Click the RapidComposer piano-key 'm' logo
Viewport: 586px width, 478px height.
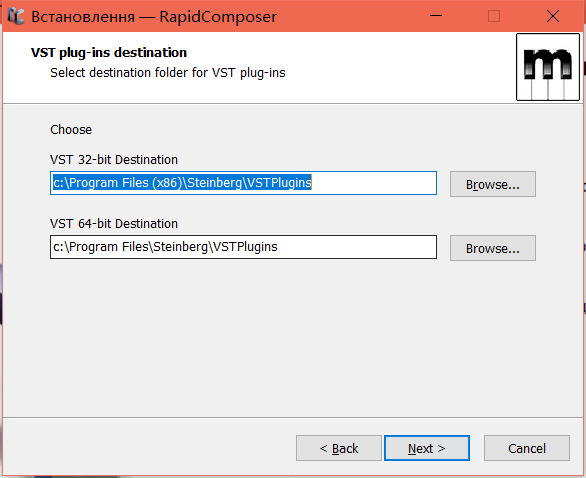coord(548,67)
